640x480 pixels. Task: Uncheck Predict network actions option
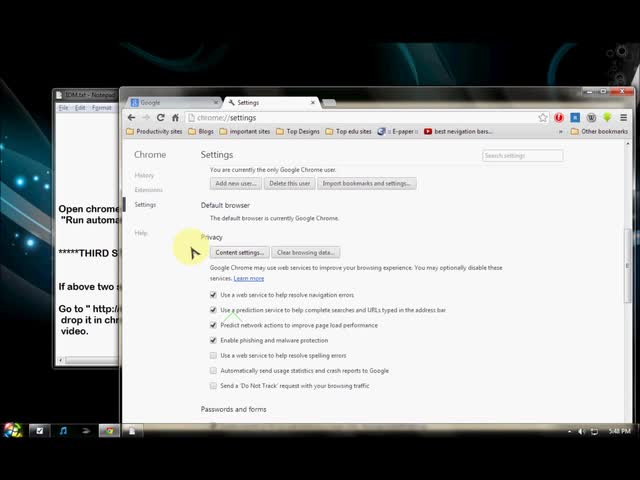[213, 325]
